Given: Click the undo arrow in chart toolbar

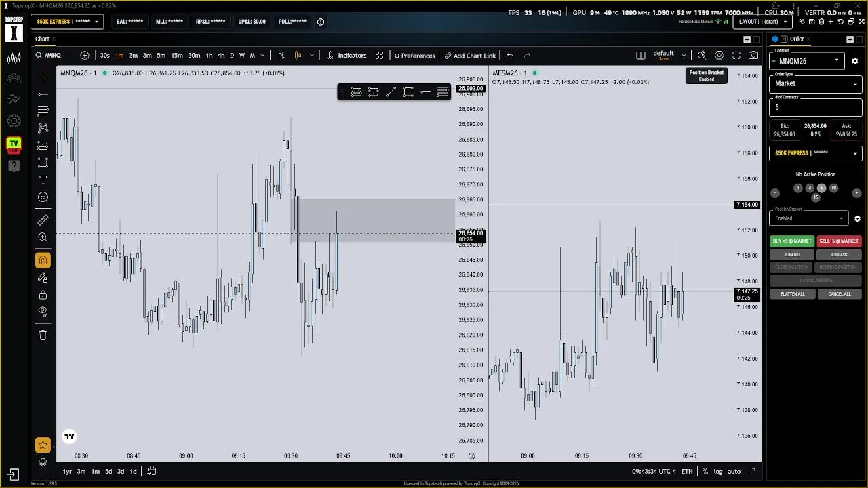Looking at the screenshot, I should click(x=510, y=56).
